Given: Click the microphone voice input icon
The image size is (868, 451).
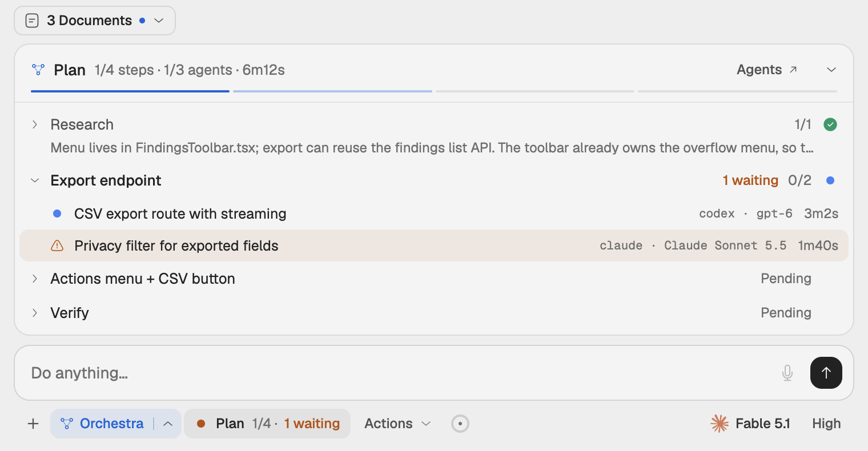Looking at the screenshot, I should tap(787, 373).
